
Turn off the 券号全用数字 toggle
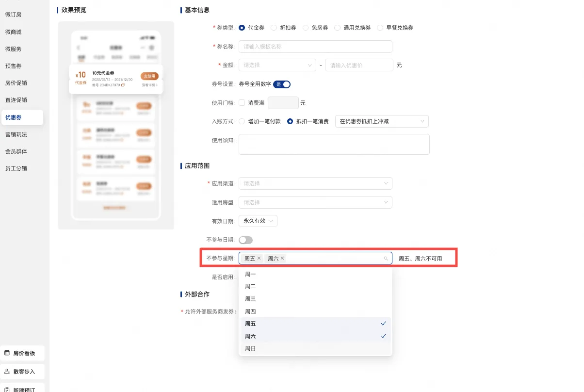point(281,83)
